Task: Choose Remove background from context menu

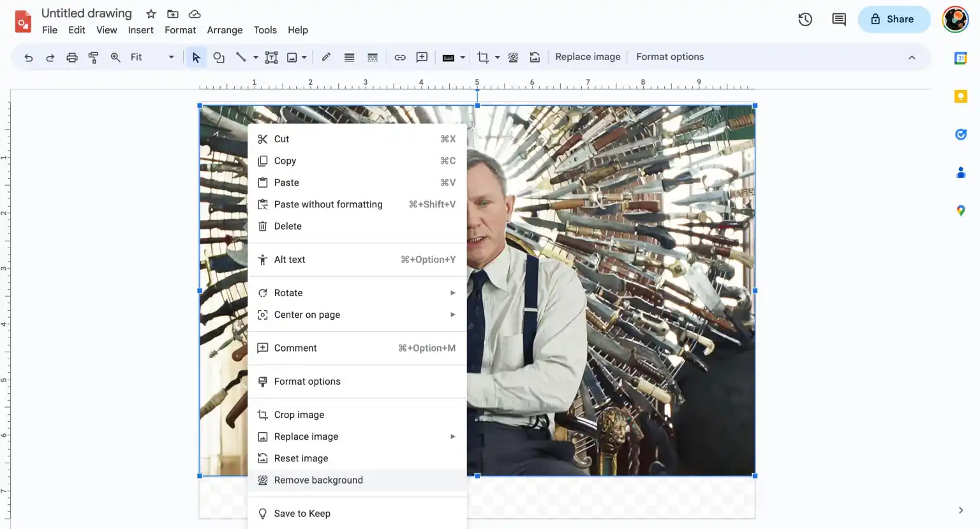Action: point(318,481)
